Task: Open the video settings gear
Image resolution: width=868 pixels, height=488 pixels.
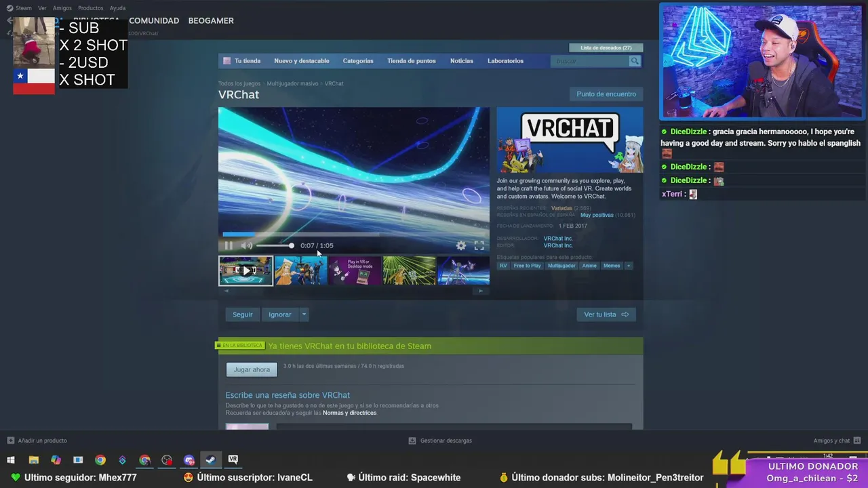Action: (461, 245)
